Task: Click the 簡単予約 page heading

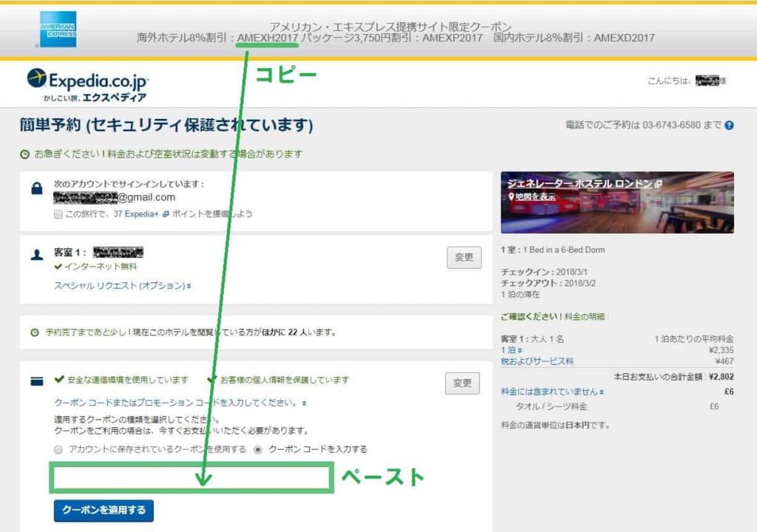Action: point(166,125)
